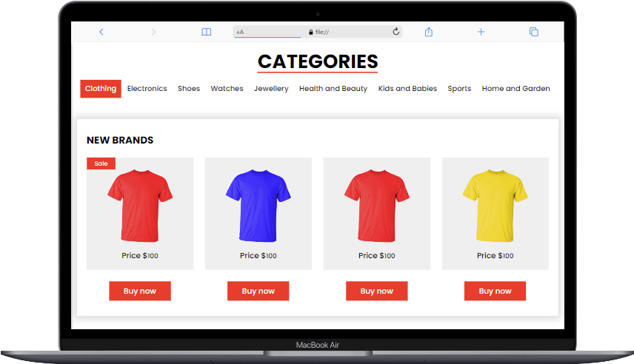The image size is (634, 364).
Task: Go back using the browser back arrow
Action: (101, 32)
